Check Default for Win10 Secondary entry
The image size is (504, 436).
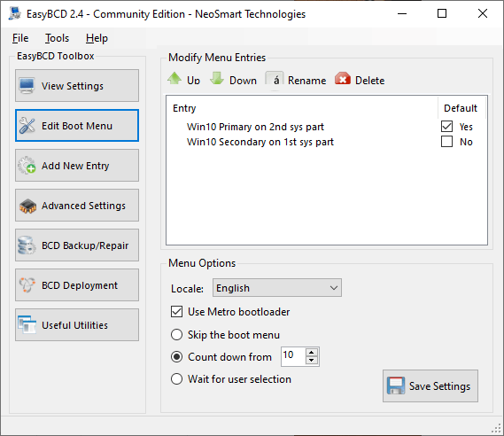pos(446,142)
